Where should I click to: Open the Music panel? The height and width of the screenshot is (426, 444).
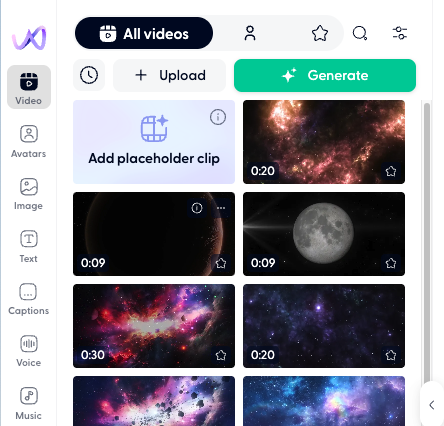(x=29, y=403)
